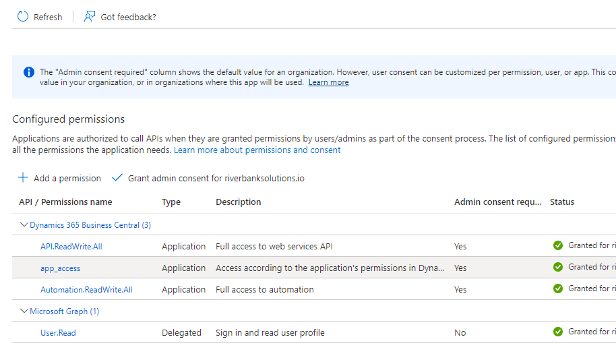Open the Dynamics 365 Business Central (3) link
This screenshot has width=616, height=364.
[x=90, y=225]
